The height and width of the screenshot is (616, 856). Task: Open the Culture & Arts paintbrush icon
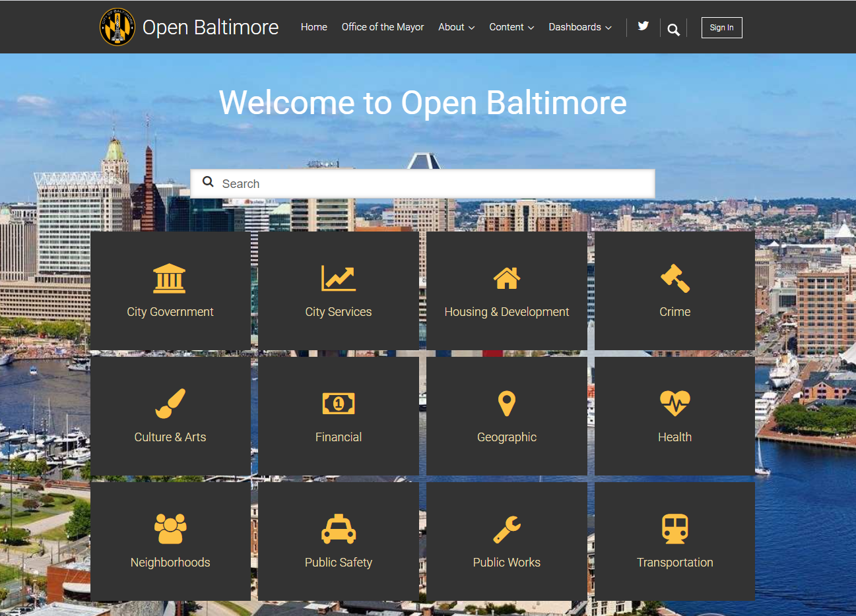click(170, 404)
